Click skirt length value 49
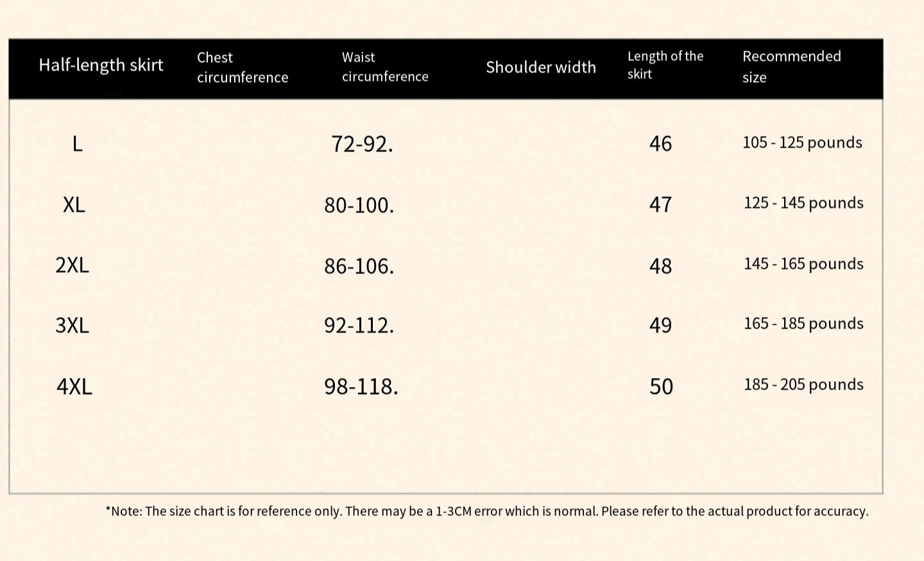Screen dimensions: 924x561 [660, 325]
